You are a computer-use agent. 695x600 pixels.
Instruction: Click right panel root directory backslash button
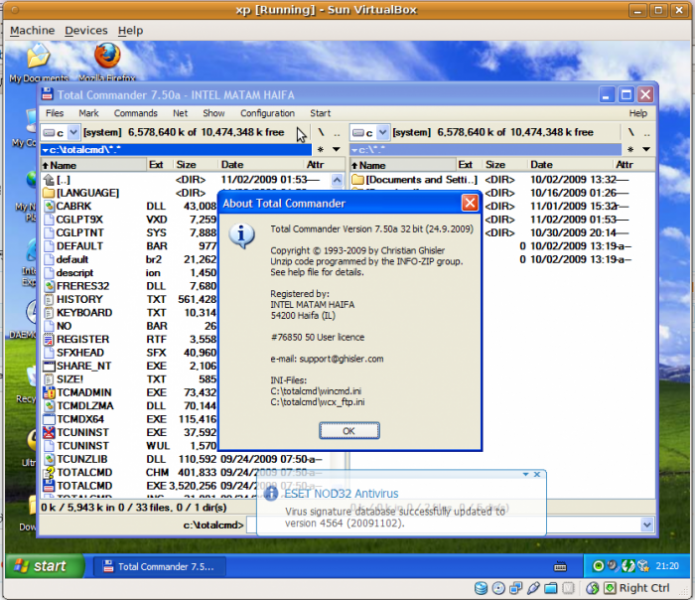[630, 132]
